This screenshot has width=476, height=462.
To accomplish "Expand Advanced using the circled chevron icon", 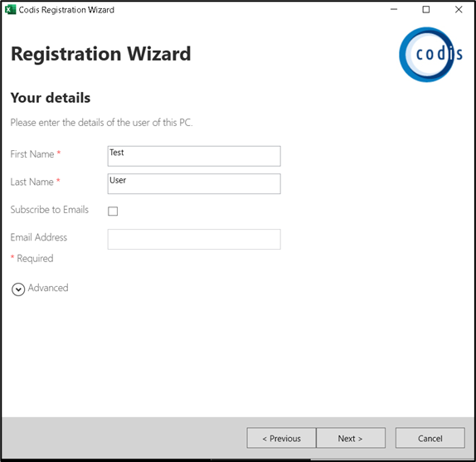I will (x=18, y=289).
